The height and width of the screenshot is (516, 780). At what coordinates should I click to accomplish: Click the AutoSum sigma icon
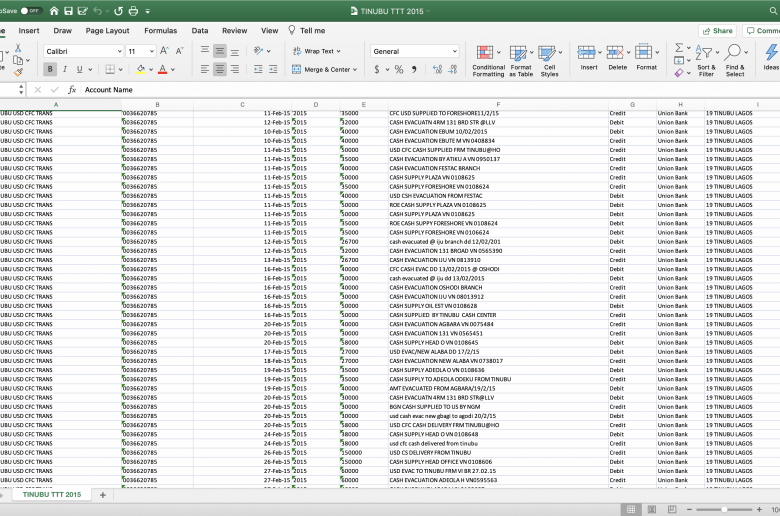679,48
